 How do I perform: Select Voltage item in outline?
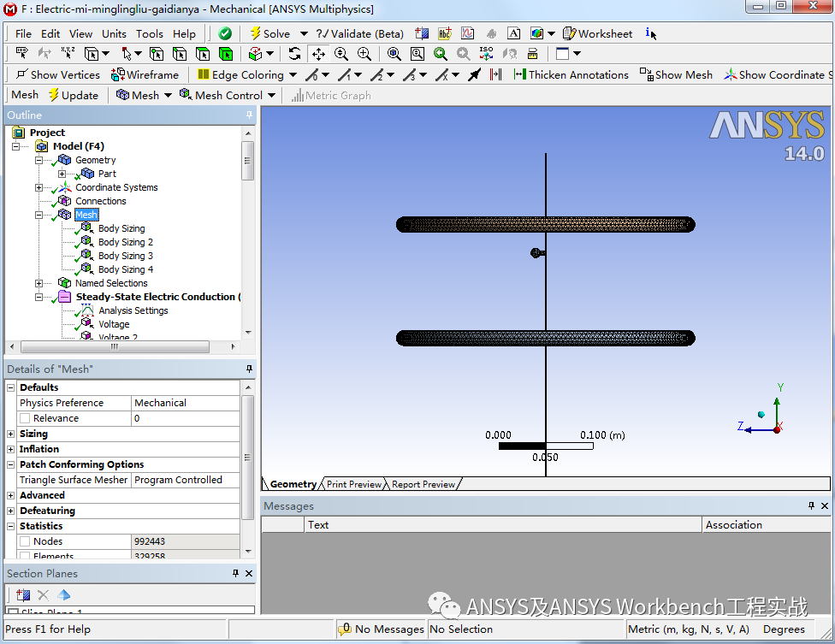pyautogui.click(x=114, y=324)
